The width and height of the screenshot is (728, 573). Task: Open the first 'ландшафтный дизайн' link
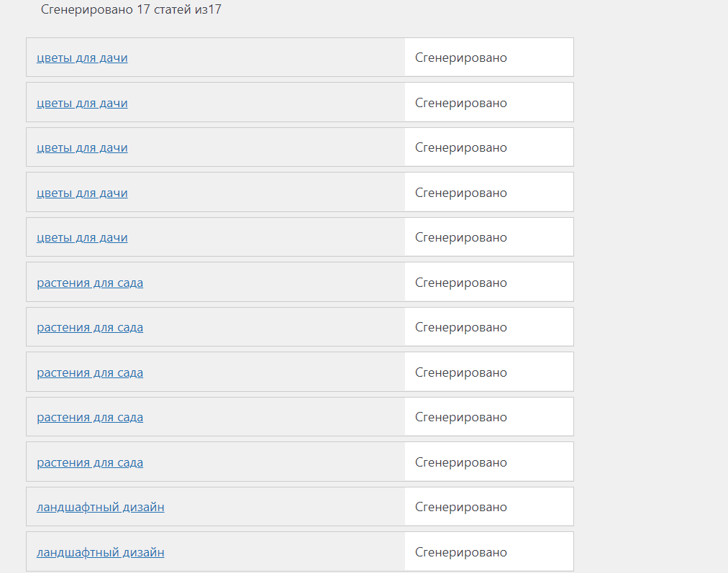(x=101, y=508)
